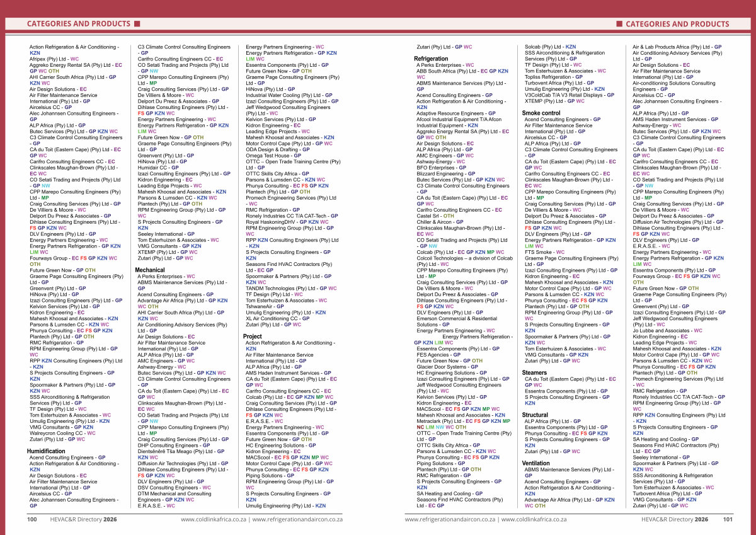Click the red square icon beside left page header

136,24
